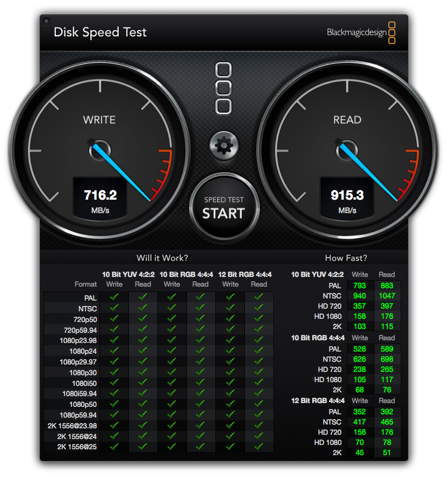Click the 70 HD 1080 write value
448x482 pixels.
[360, 442]
